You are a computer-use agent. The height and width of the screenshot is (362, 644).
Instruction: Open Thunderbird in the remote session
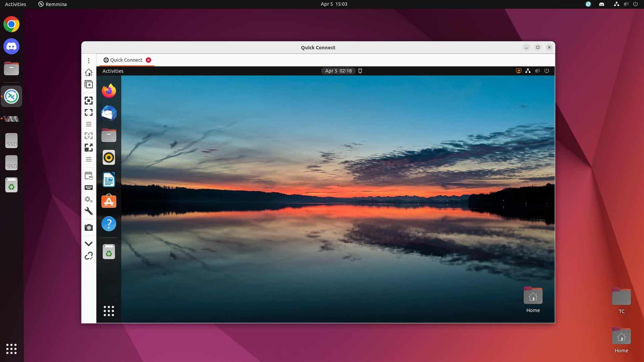point(109,113)
